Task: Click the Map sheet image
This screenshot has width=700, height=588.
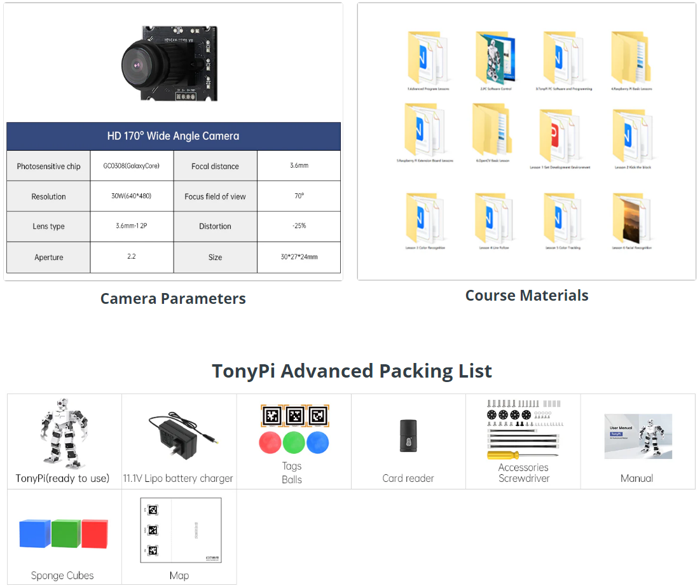Action: (180, 530)
